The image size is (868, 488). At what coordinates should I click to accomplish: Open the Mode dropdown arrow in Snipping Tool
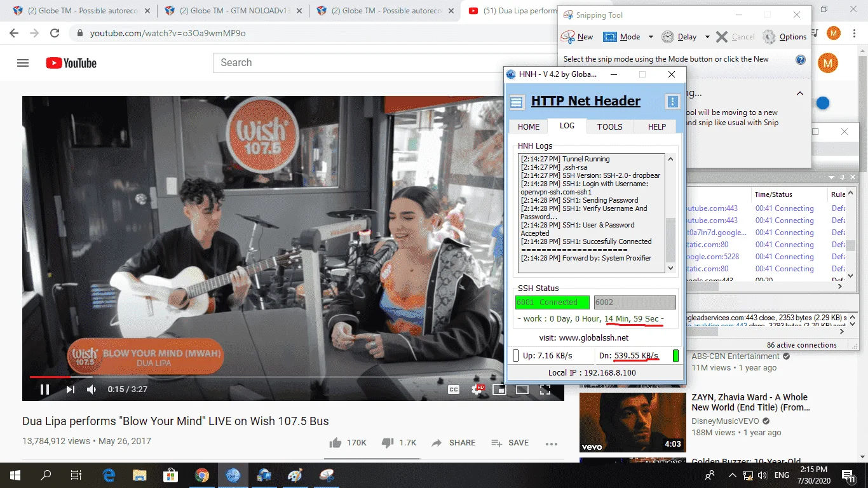tap(651, 37)
